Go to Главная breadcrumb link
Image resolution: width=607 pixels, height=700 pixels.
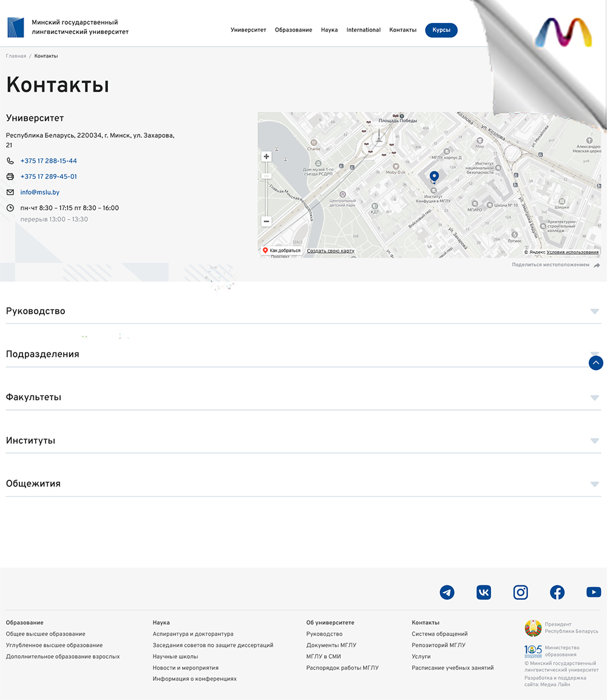click(16, 56)
